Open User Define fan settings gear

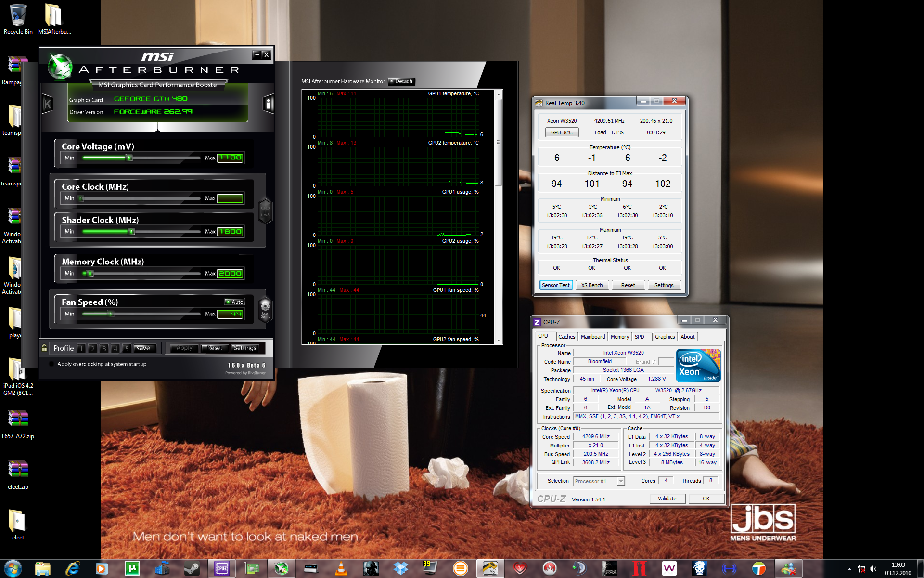tap(265, 309)
